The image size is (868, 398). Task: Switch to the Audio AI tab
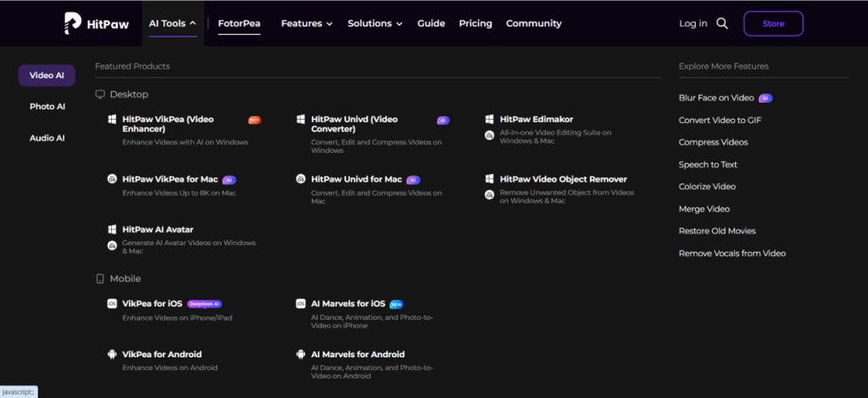click(x=47, y=138)
